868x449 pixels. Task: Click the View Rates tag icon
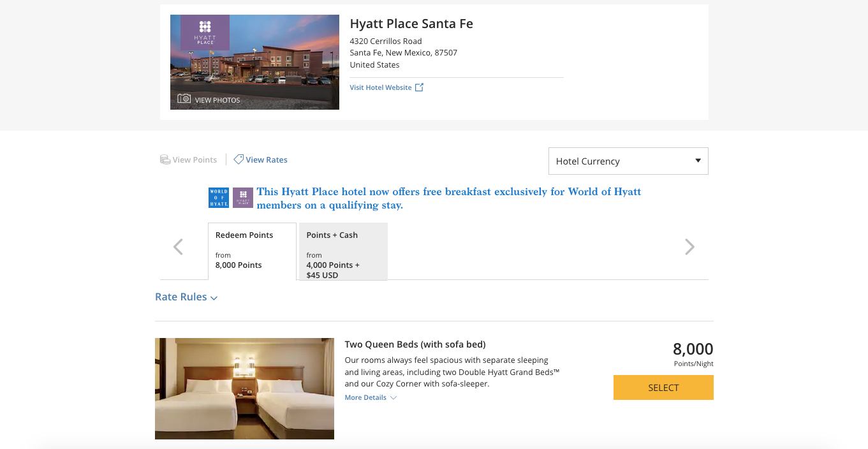pyautogui.click(x=239, y=159)
